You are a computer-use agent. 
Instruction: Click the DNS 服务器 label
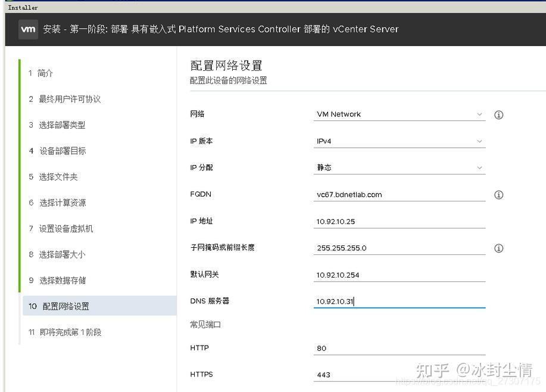210,301
